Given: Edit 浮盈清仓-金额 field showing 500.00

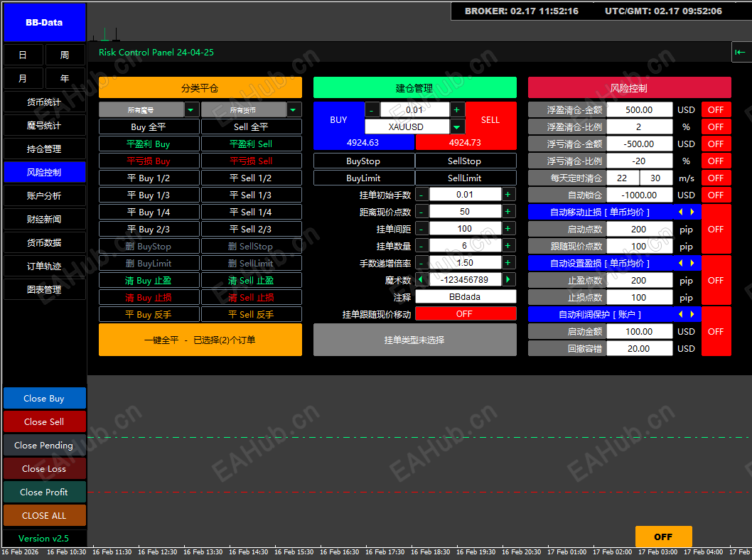Looking at the screenshot, I should pyautogui.click(x=639, y=109).
